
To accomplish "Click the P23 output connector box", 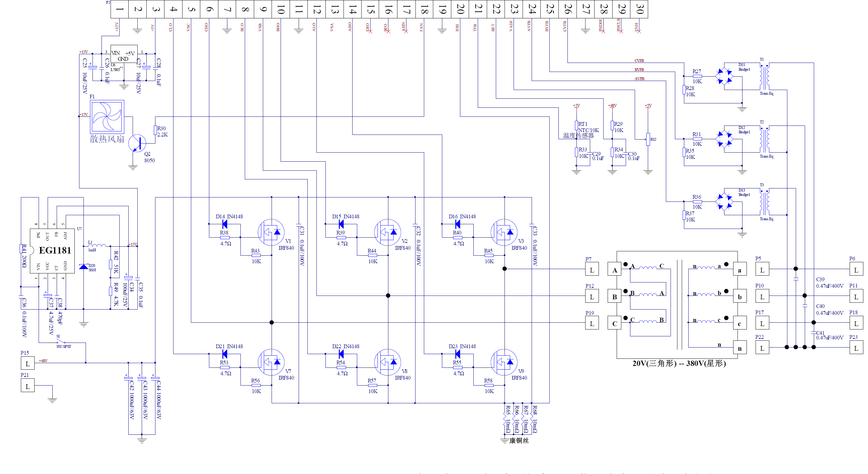I will (856, 348).
